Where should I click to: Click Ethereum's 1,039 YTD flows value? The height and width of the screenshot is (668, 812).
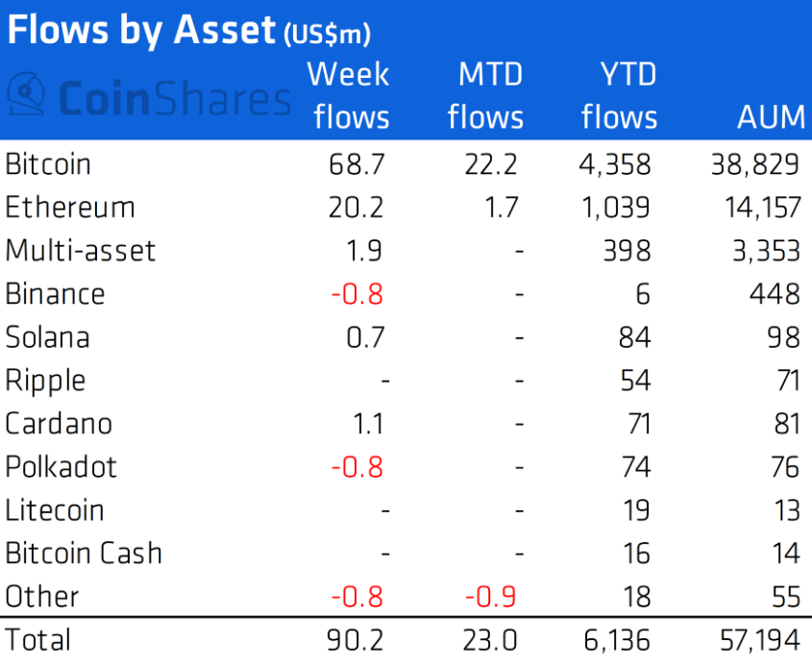615,208
